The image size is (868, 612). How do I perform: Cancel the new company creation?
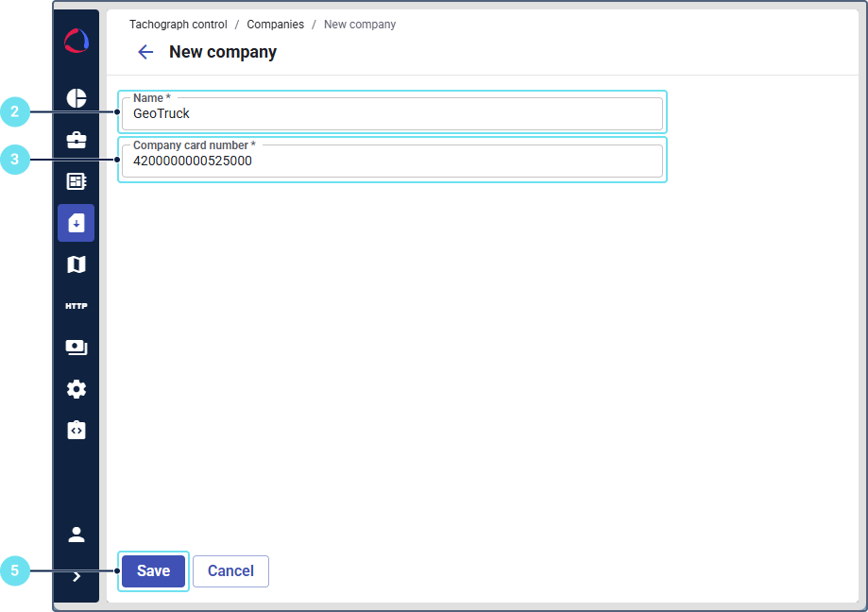[x=230, y=571]
